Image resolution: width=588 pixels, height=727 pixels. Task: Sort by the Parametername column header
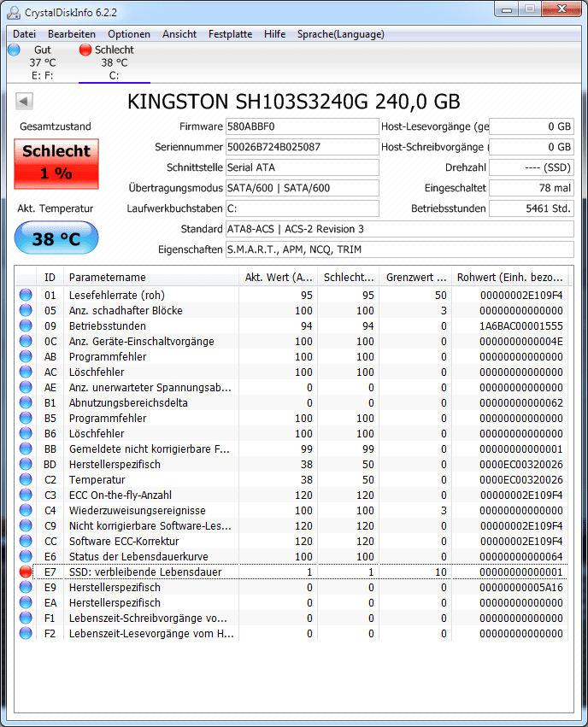coord(150,278)
